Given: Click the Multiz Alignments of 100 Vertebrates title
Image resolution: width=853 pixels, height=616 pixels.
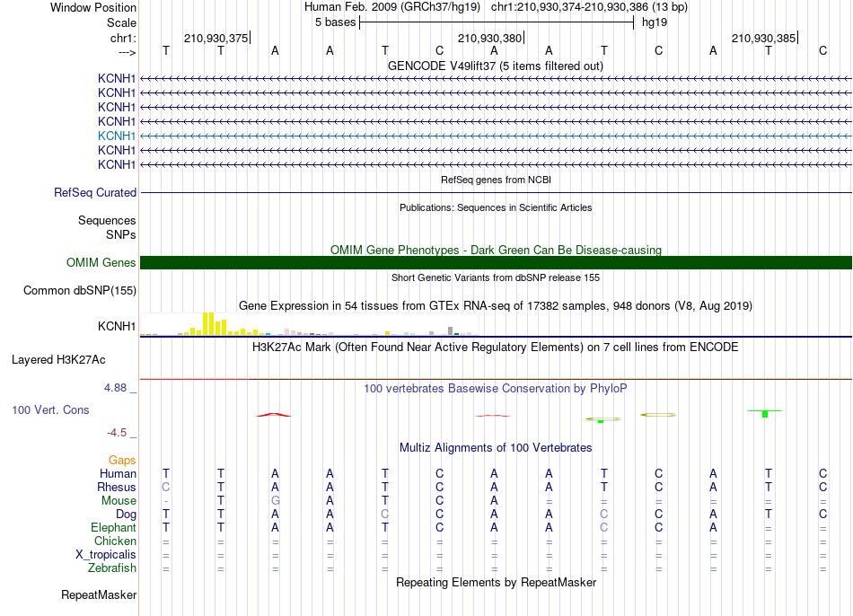Looking at the screenshot, I should [x=496, y=448].
